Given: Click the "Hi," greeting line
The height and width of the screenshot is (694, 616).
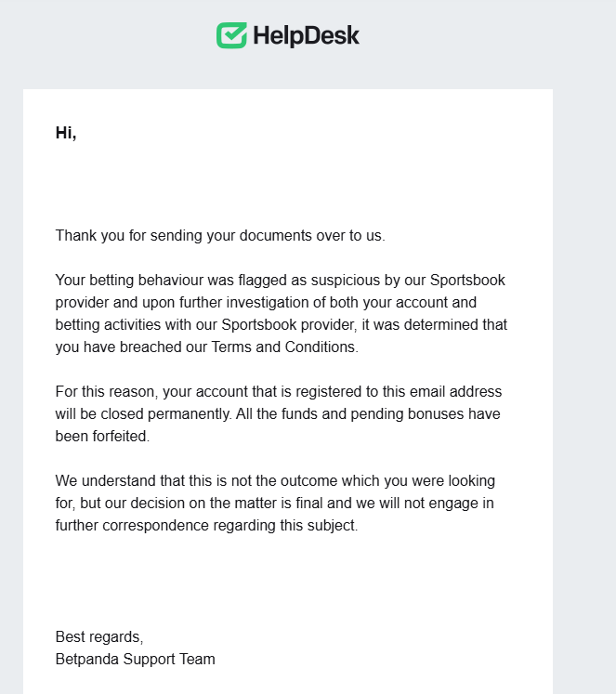Looking at the screenshot, I should (66, 133).
